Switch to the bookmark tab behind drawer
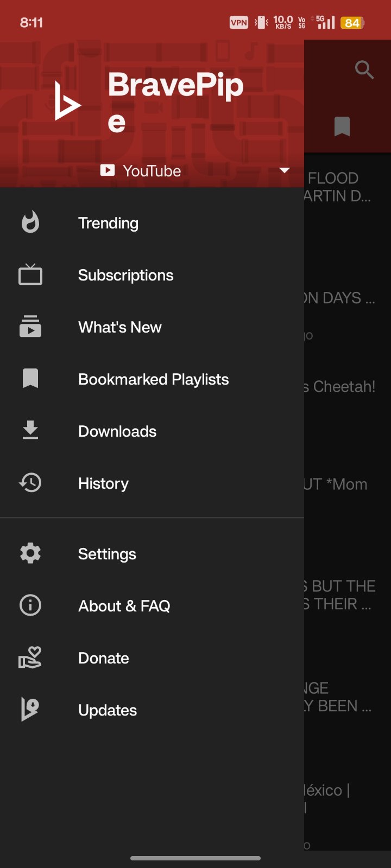This screenshot has height=868, width=391. [x=342, y=127]
